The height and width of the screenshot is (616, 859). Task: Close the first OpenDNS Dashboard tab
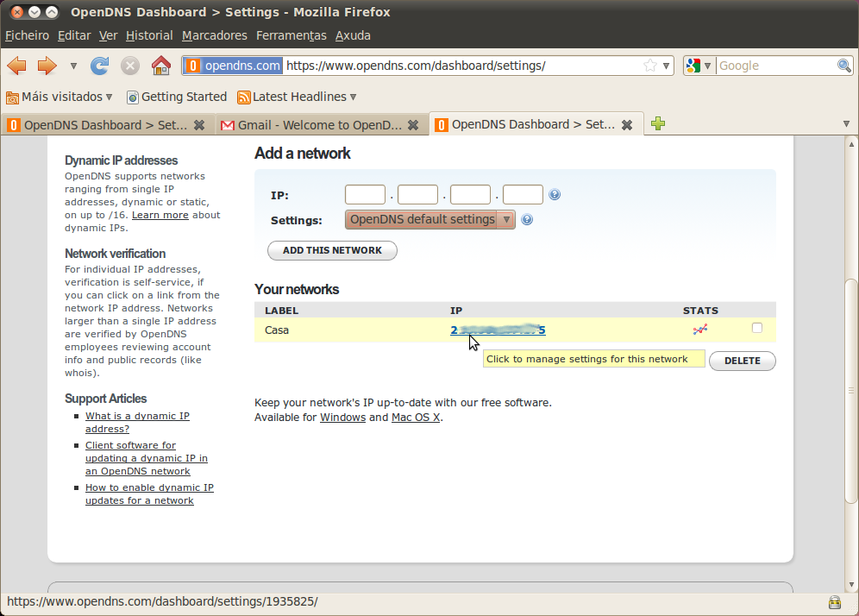pyautogui.click(x=199, y=125)
